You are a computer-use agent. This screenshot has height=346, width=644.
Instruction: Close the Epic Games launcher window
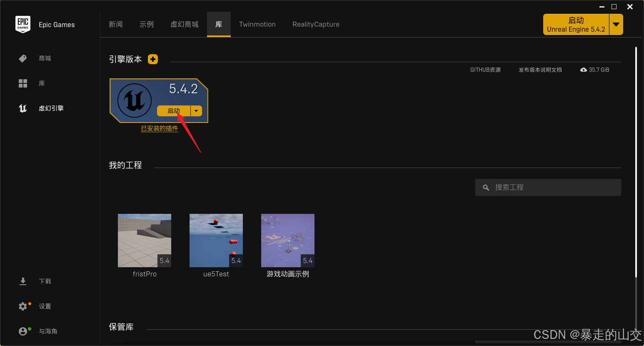click(630, 7)
